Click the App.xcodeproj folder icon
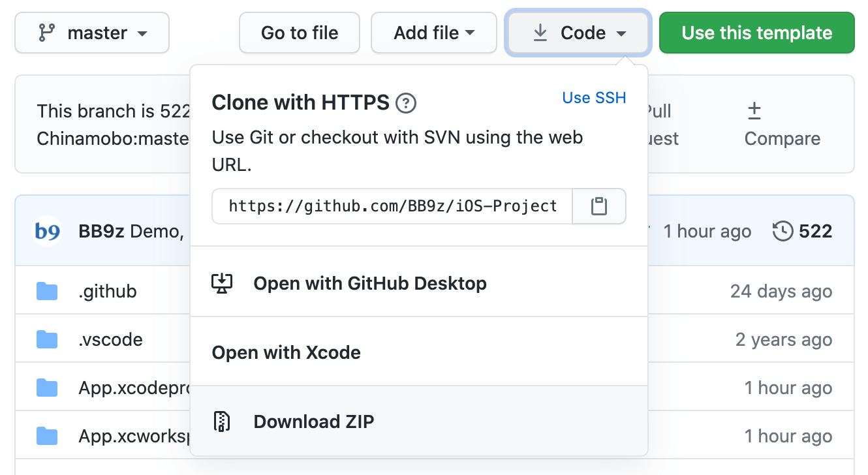The width and height of the screenshot is (868, 475). pos(47,388)
